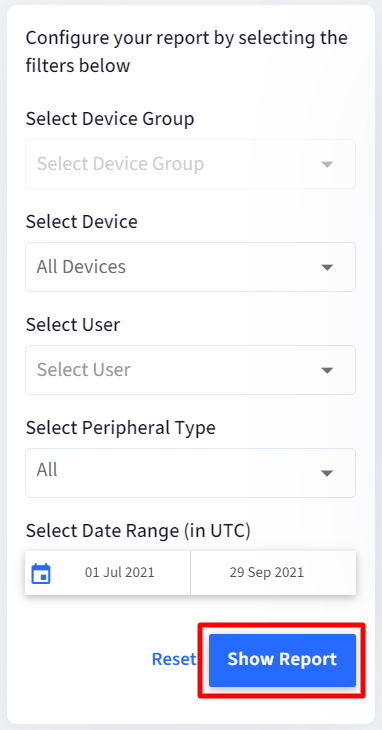Click the Peripheral Type field showing All

190,473
